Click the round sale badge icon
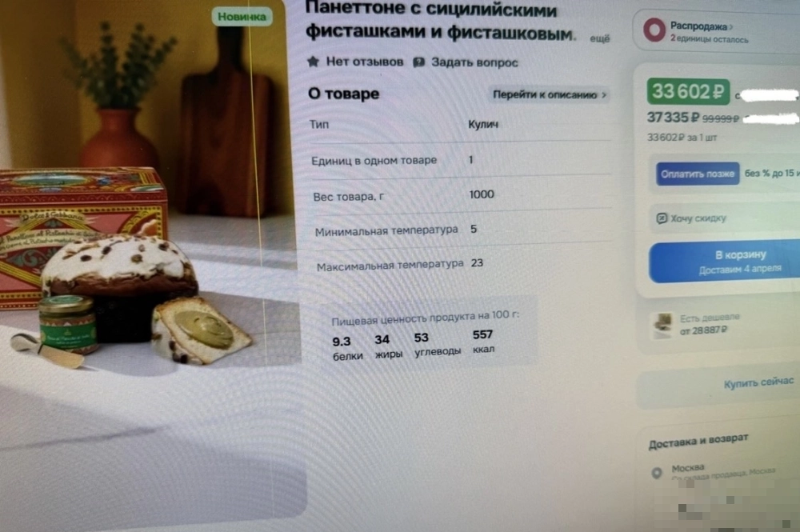The width and height of the screenshot is (800, 532). (x=654, y=30)
